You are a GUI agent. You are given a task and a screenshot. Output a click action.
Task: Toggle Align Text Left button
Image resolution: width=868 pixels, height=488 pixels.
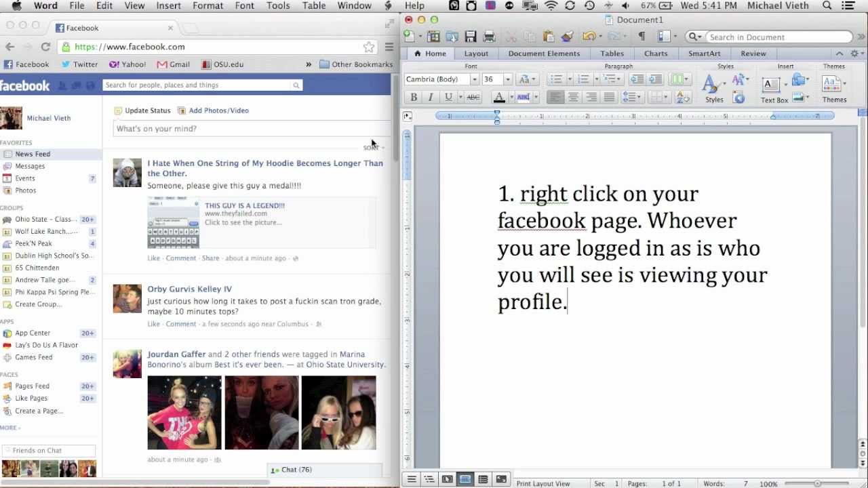[x=555, y=97]
